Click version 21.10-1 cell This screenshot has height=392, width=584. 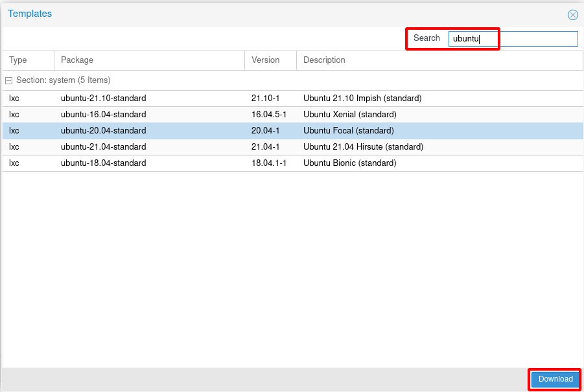pos(264,98)
